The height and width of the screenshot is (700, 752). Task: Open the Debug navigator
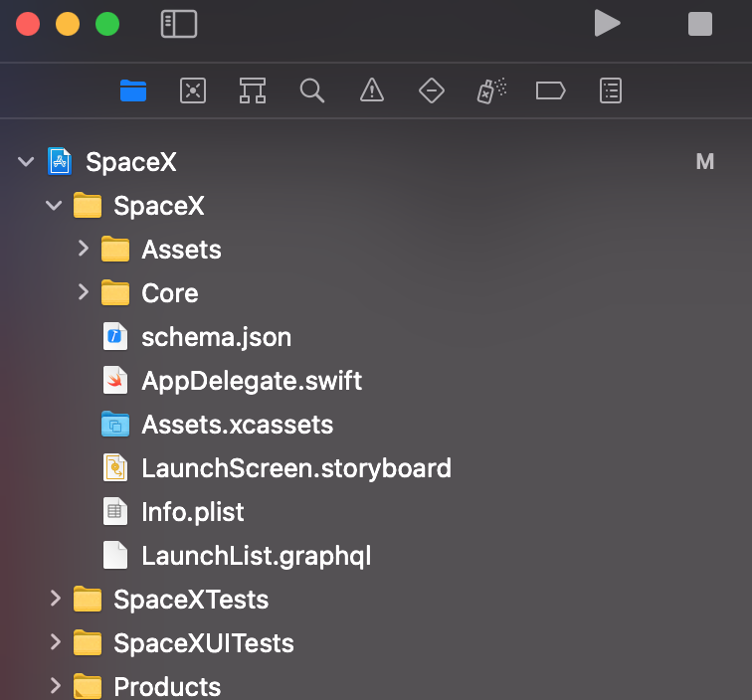click(491, 91)
